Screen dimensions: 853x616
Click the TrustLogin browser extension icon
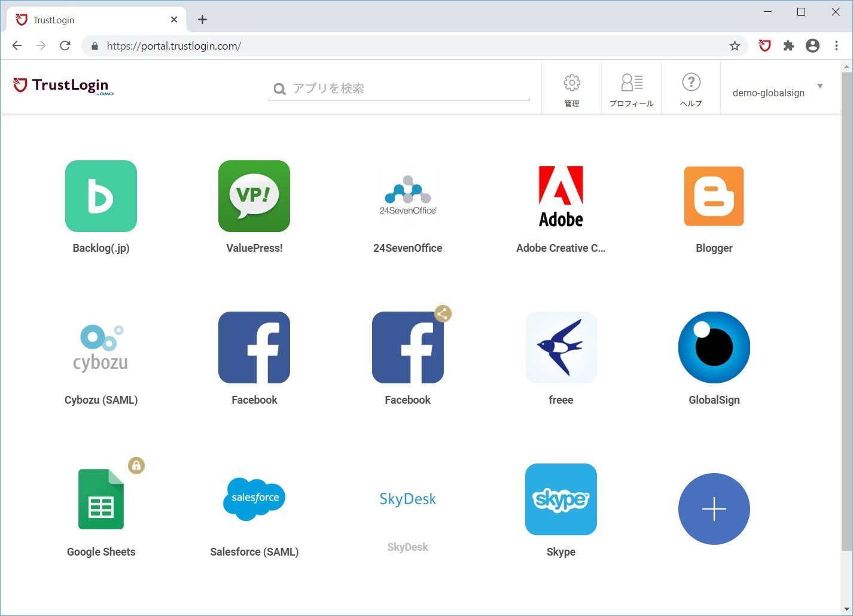tap(764, 46)
